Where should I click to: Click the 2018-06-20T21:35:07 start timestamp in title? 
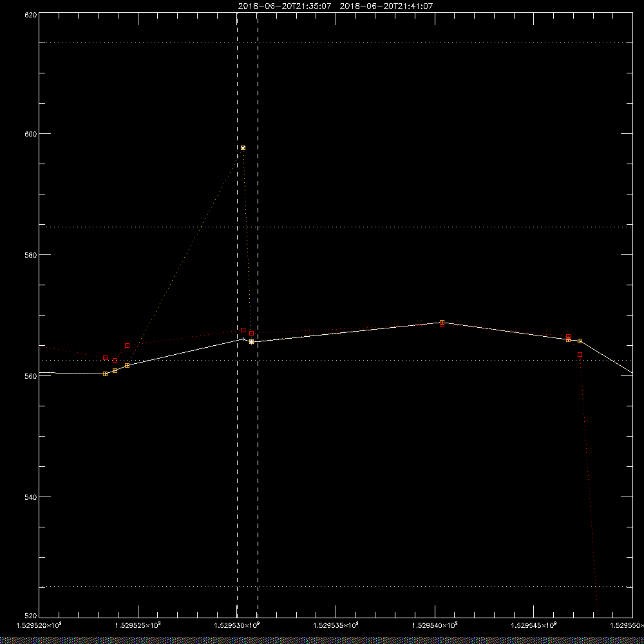[x=284, y=6]
